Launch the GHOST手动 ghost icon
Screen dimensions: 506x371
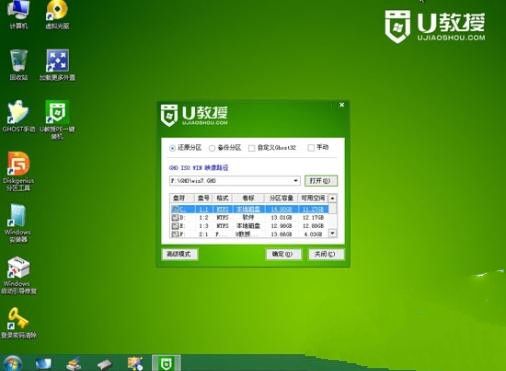click(x=18, y=116)
